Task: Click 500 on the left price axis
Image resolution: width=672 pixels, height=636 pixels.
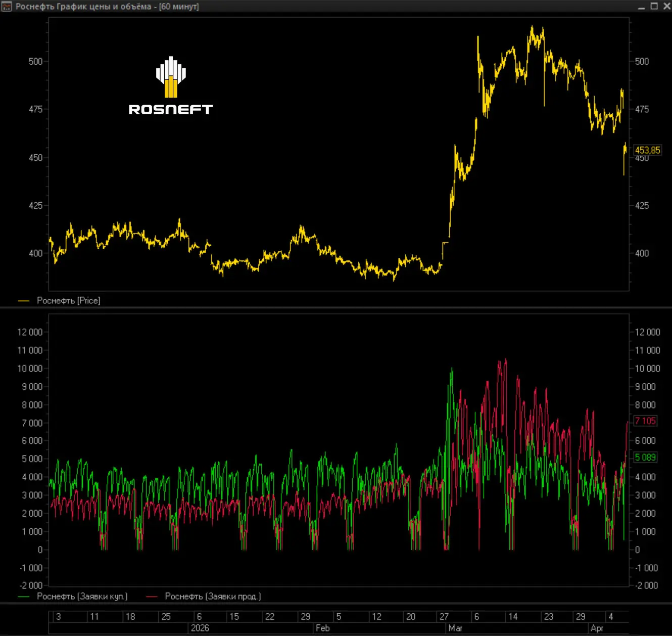Action: coord(35,61)
